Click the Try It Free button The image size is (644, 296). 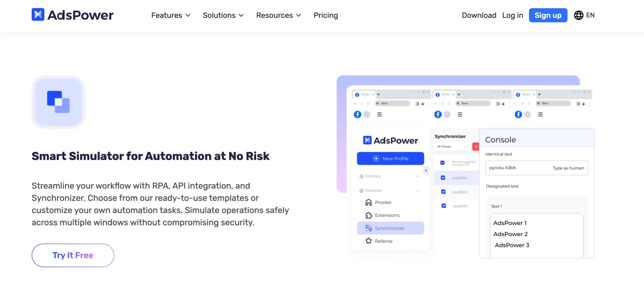coord(73,255)
